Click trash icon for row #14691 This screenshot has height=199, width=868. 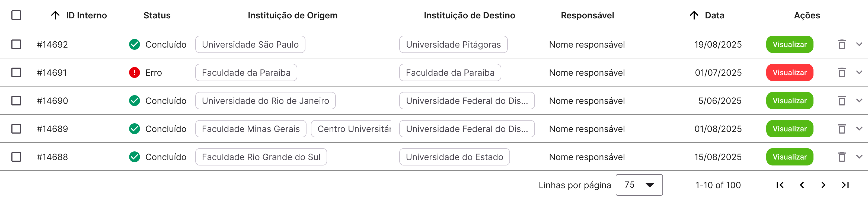click(842, 73)
